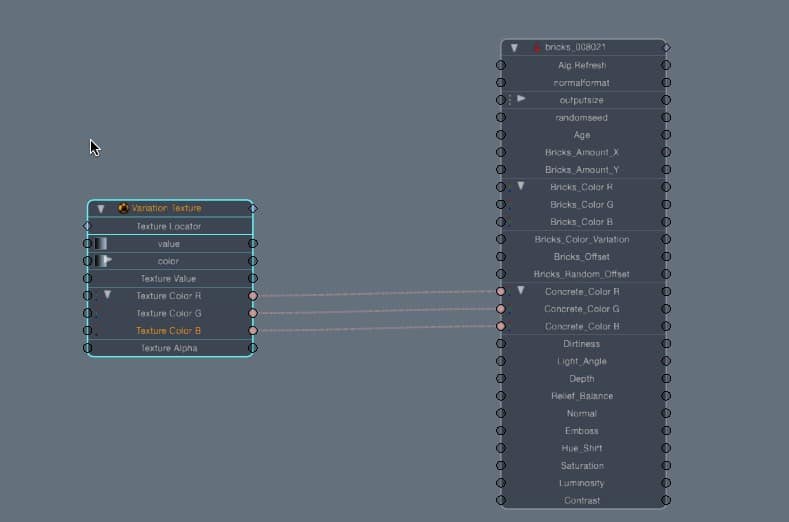The width and height of the screenshot is (789, 522).
Task: Collapse the Variation Texture node
Action: (x=100, y=209)
